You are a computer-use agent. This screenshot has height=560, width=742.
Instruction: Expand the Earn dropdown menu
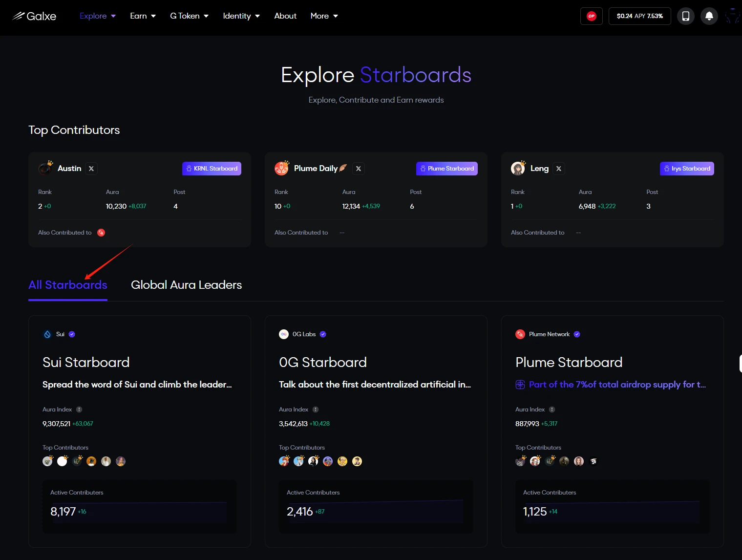(143, 16)
